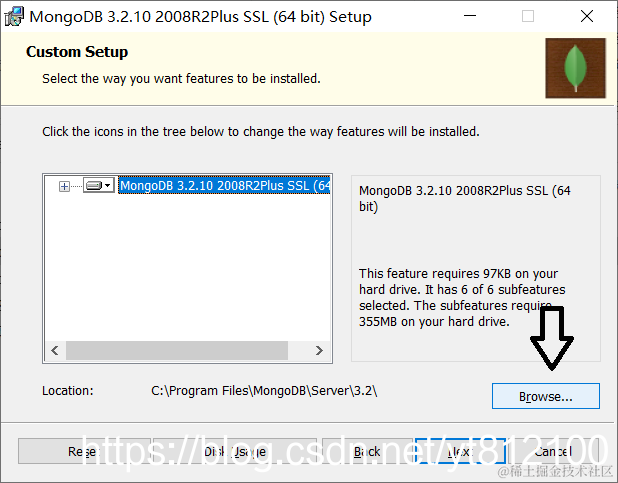Open the feature install-mode drive icon dropdown
This screenshot has width=618, height=483.
[x=99, y=185]
